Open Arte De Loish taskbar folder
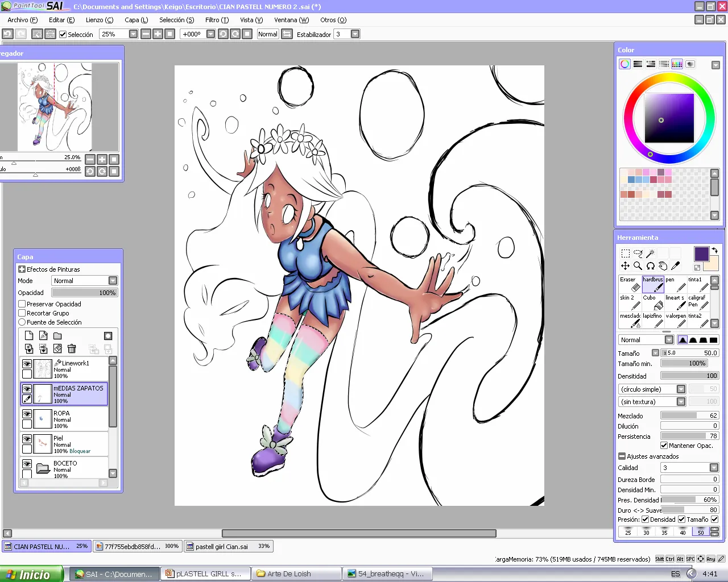728x582 pixels. pyautogui.click(x=296, y=574)
